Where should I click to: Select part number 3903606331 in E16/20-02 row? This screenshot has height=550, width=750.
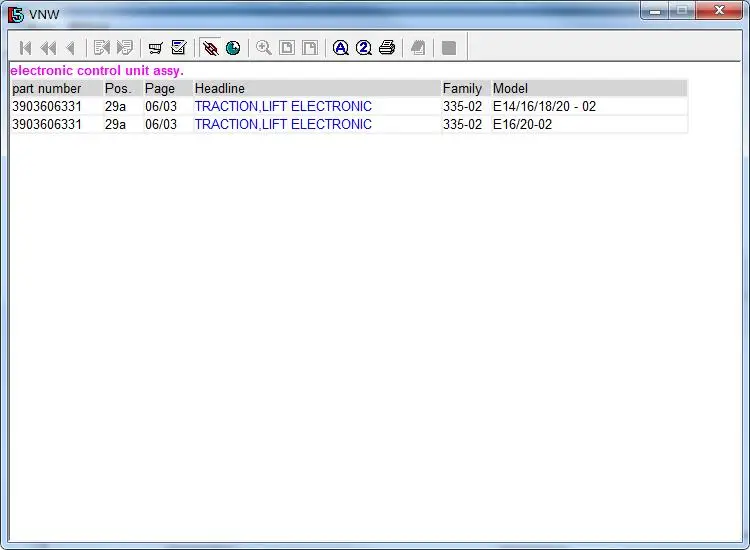[x=47, y=124]
